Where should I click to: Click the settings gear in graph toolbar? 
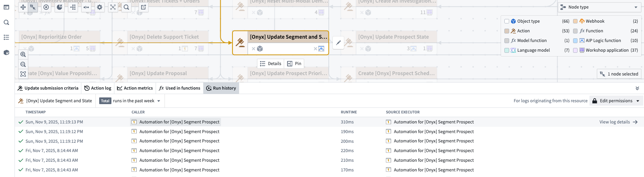point(100,7)
